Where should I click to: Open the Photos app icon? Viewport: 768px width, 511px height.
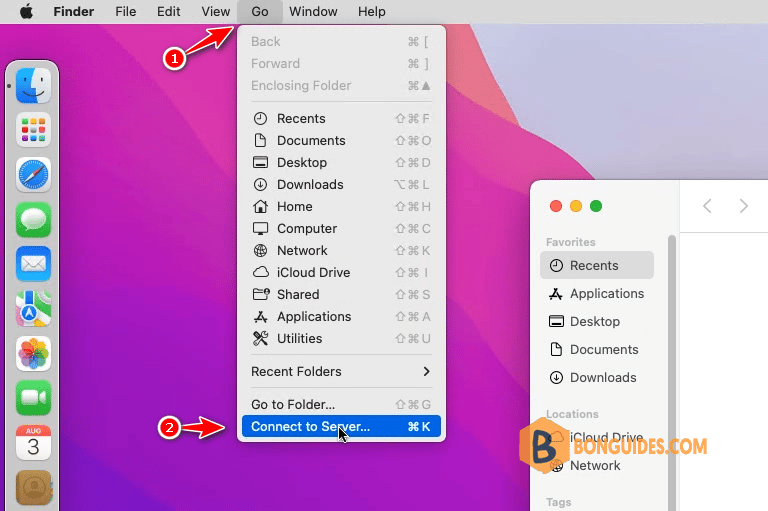pos(33,353)
